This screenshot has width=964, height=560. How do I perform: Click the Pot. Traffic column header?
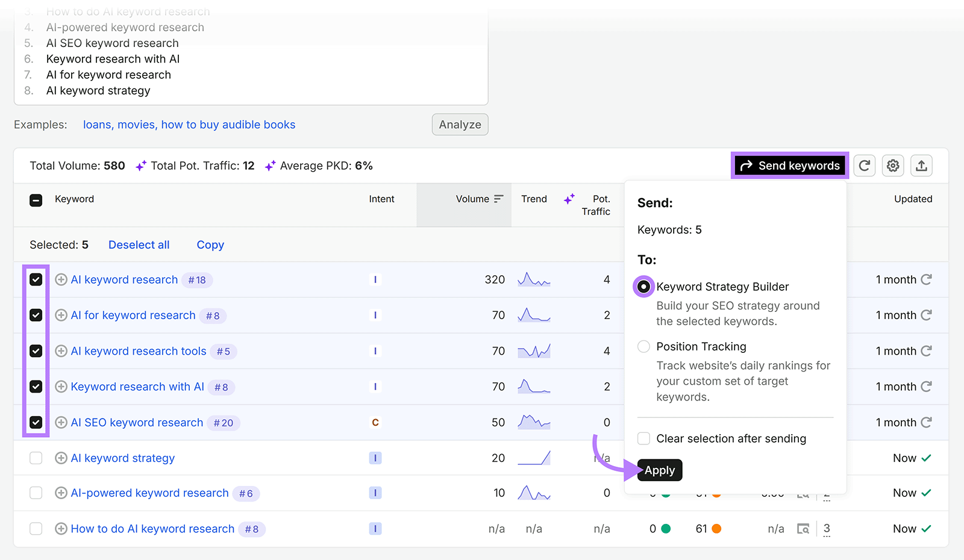point(596,205)
